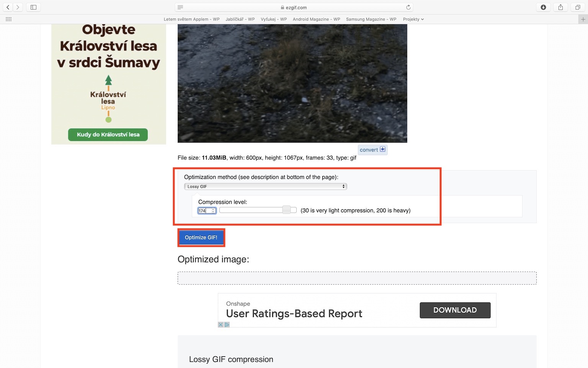The width and height of the screenshot is (588, 368).
Task: Open the Share menu in Safari
Action: tap(560, 7)
